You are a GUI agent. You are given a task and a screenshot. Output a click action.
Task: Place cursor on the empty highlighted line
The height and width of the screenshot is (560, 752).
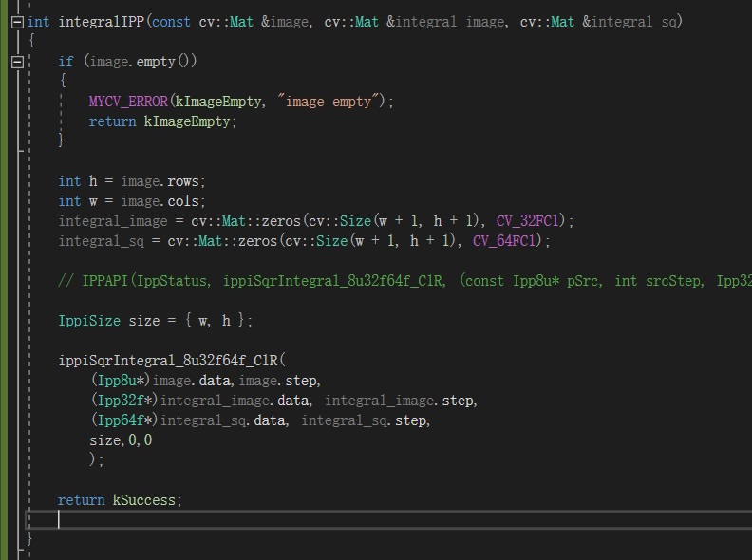[389, 520]
